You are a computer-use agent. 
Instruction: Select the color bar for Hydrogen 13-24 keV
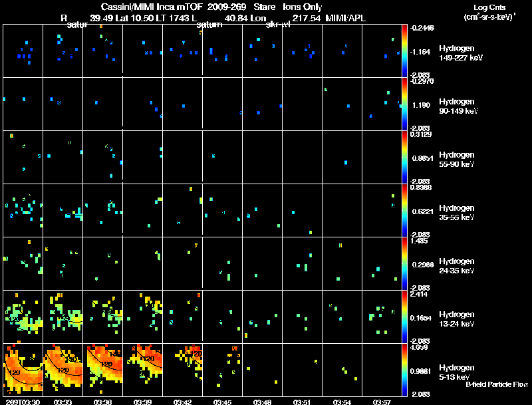pyautogui.click(x=404, y=317)
